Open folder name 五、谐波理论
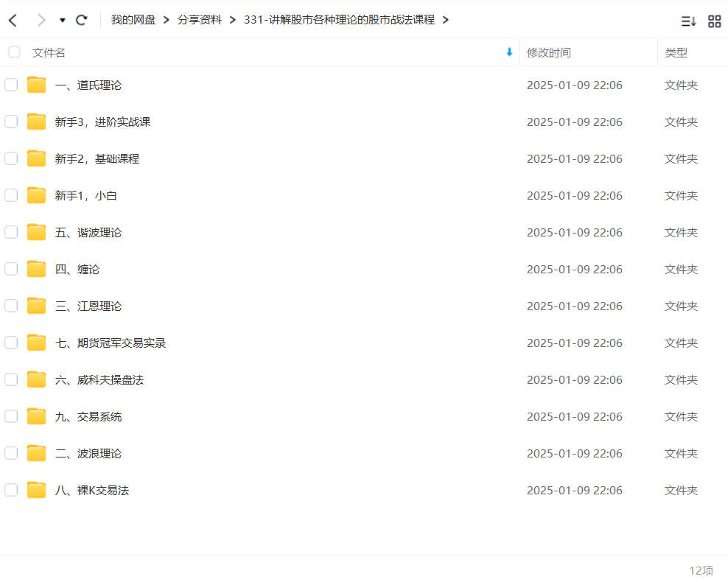 [88, 233]
